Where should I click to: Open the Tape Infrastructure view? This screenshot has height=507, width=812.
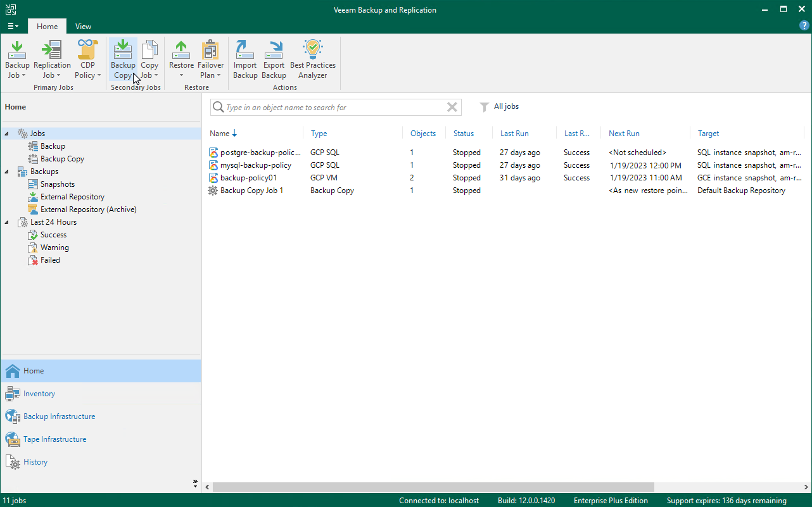101,439
